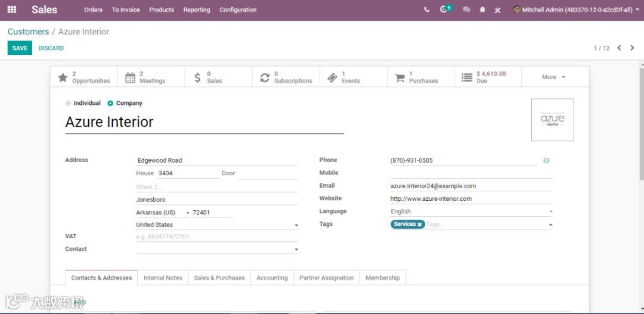Click the SAVE button
The image size is (644, 314).
click(20, 48)
